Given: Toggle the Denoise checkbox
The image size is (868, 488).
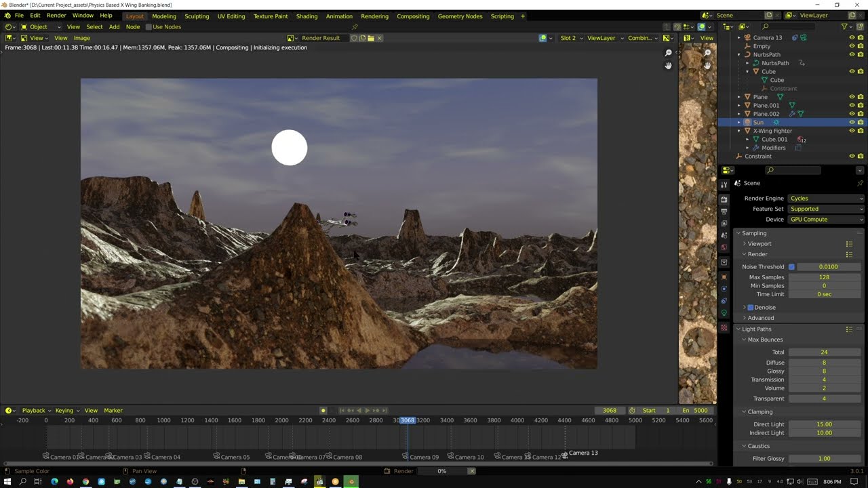Looking at the screenshot, I should tap(751, 308).
